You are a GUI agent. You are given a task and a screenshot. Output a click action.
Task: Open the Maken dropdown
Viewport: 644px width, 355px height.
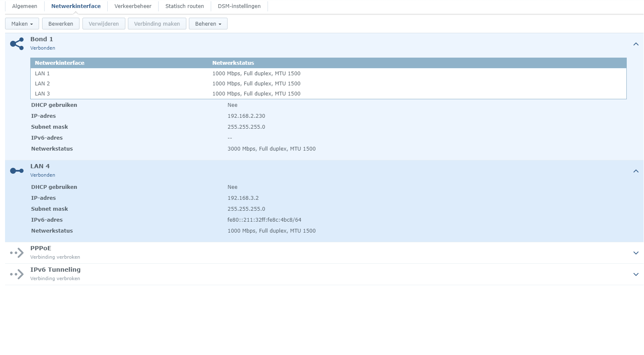click(22, 24)
